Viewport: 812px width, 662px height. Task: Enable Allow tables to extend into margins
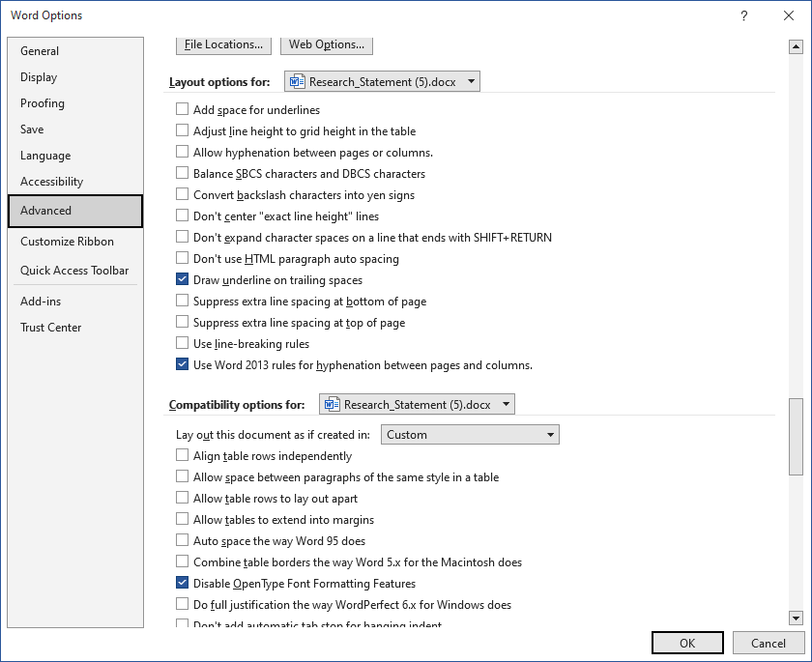coord(182,519)
